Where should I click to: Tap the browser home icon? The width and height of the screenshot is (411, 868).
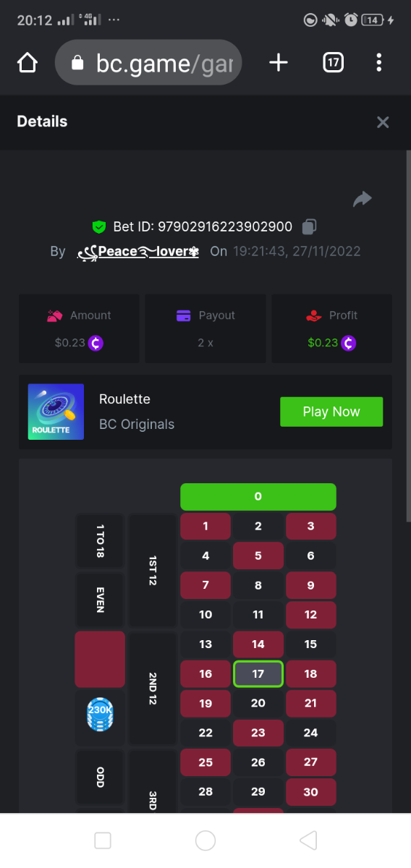point(27,63)
